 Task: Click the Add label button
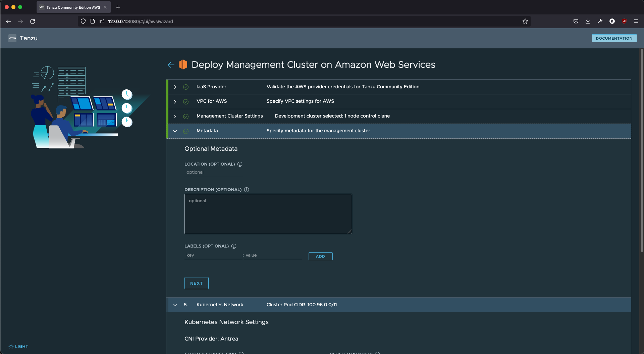click(x=320, y=256)
